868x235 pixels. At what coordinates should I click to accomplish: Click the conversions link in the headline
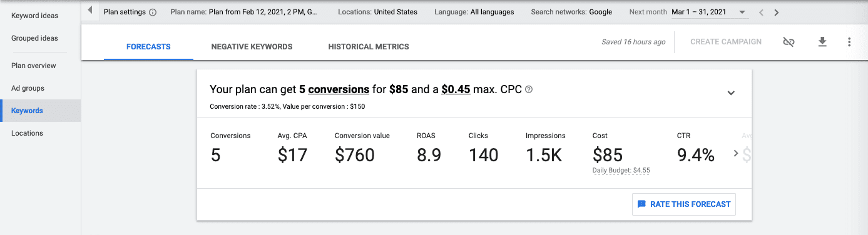coord(339,89)
